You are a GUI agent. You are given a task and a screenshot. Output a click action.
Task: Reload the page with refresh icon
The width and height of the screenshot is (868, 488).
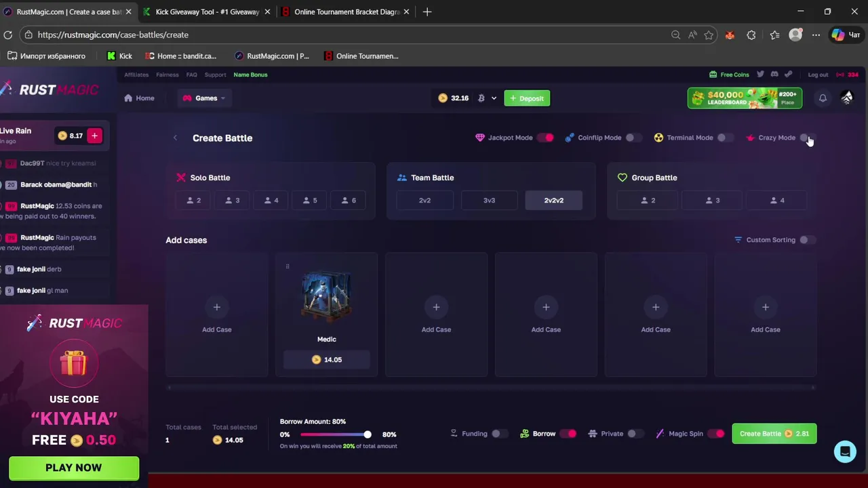click(x=7, y=35)
